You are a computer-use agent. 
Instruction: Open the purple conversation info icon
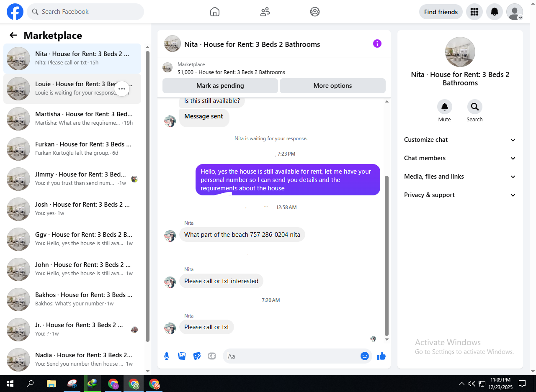click(x=377, y=44)
